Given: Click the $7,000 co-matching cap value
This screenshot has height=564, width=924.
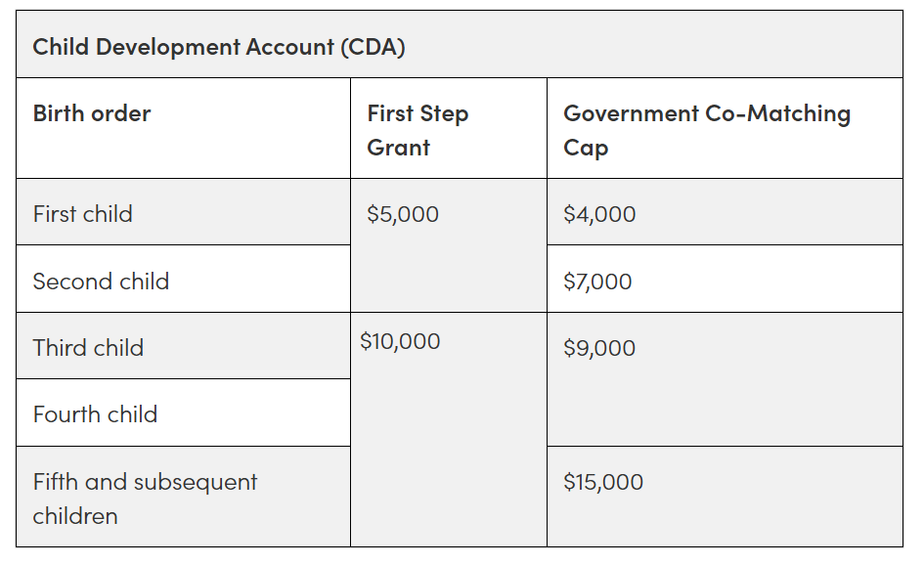Looking at the screenshot, I should 597,282.
